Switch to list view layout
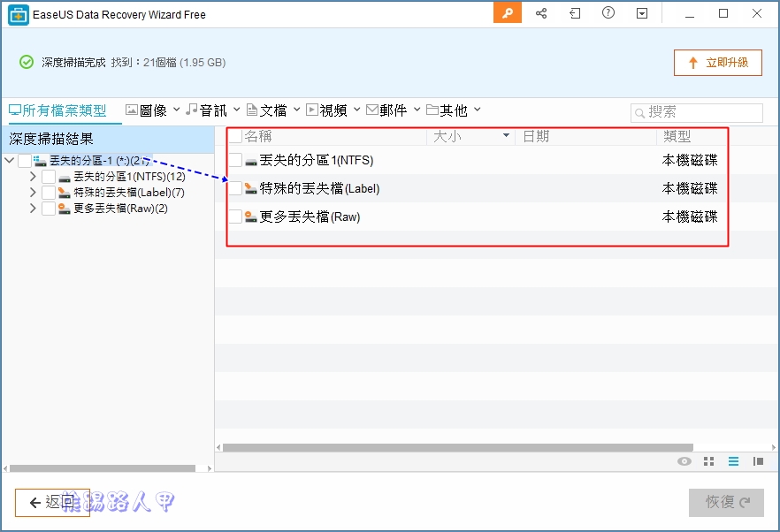780x532 pixels. pos(733,461)
